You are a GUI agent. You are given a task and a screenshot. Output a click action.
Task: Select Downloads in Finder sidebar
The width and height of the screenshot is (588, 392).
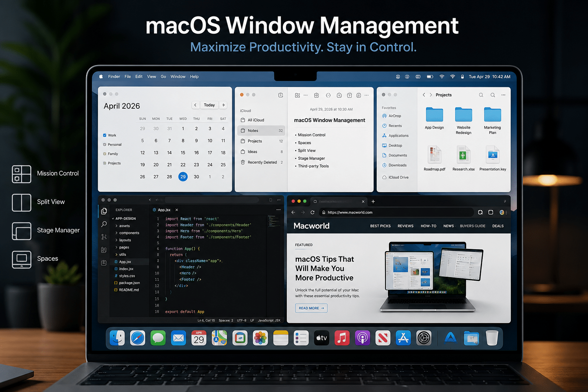394,165
